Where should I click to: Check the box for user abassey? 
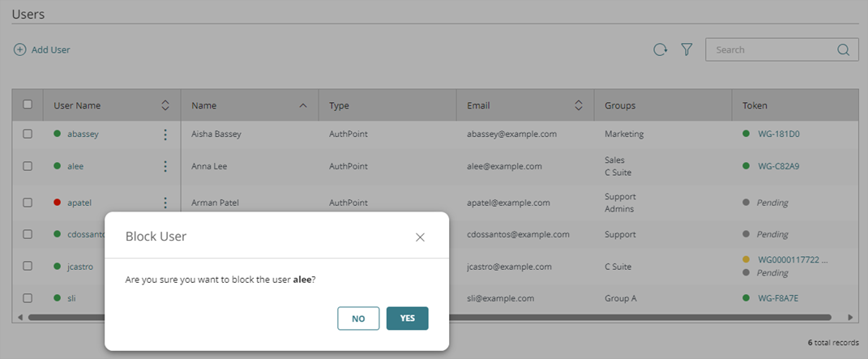[x=28, y=135]
